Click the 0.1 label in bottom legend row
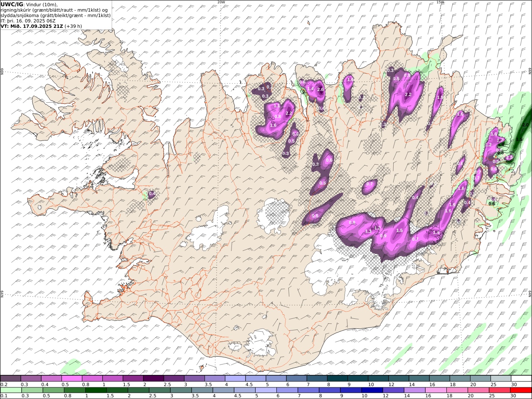Screen dimensions: 532x399 coord(3,396)
